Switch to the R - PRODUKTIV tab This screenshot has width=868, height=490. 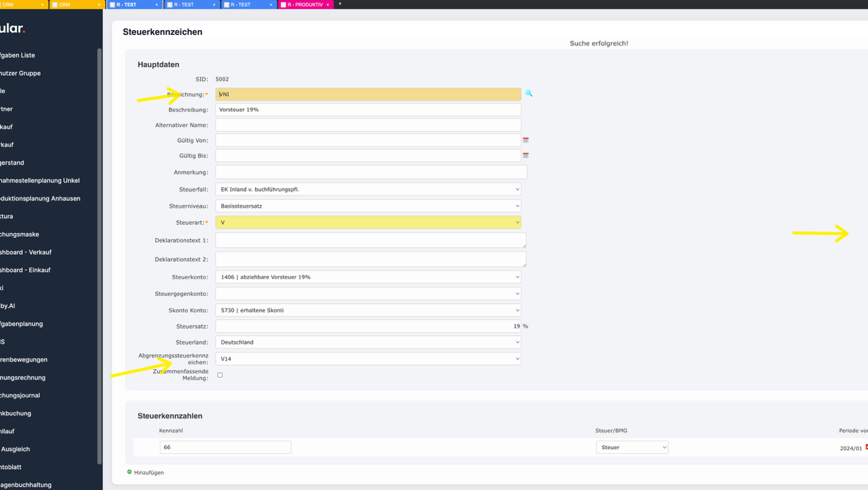click(x=303, y=5)
